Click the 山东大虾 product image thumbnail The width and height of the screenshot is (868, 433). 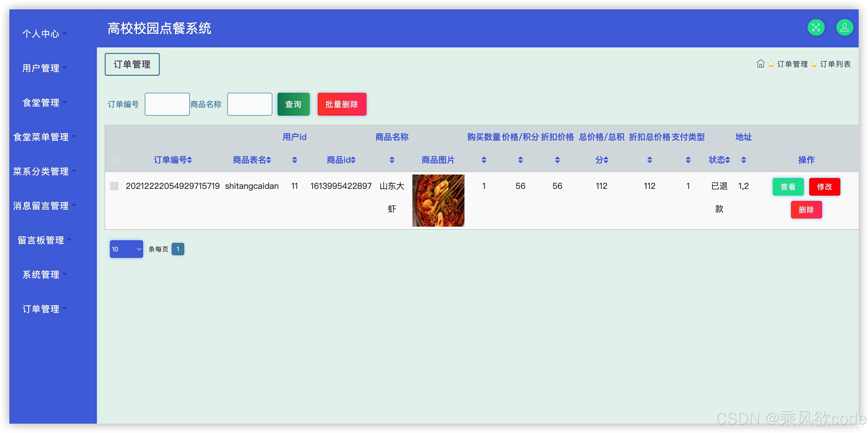pos(438,200)
